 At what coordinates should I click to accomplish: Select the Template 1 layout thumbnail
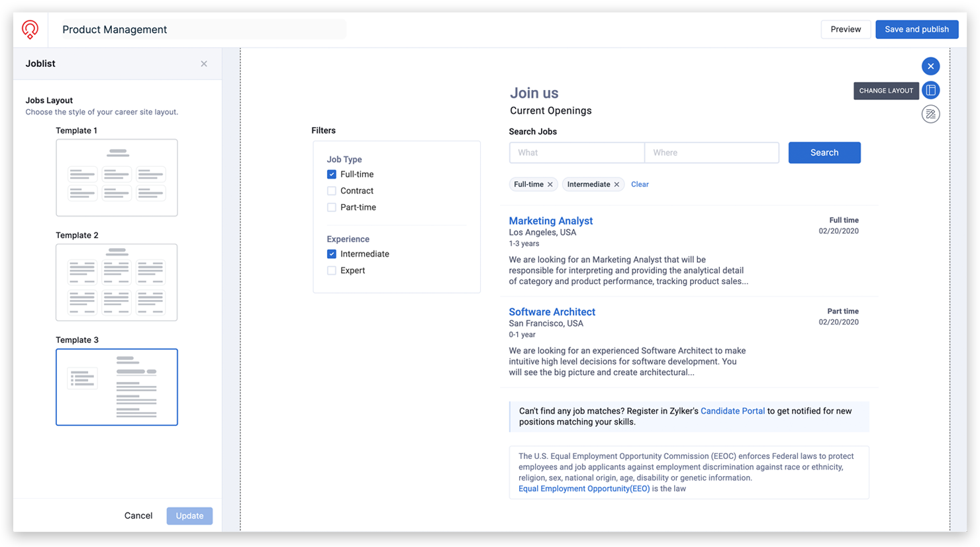click(117, 177)
